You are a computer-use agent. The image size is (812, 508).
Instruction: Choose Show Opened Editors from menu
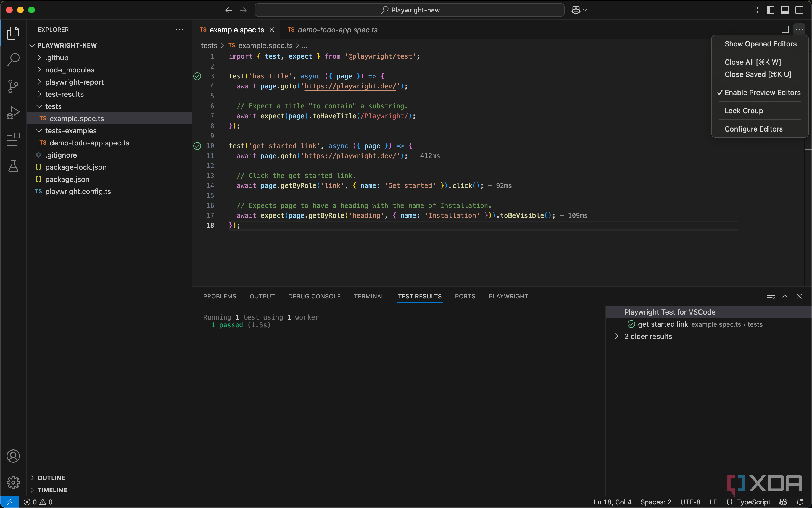coord(760,44)
